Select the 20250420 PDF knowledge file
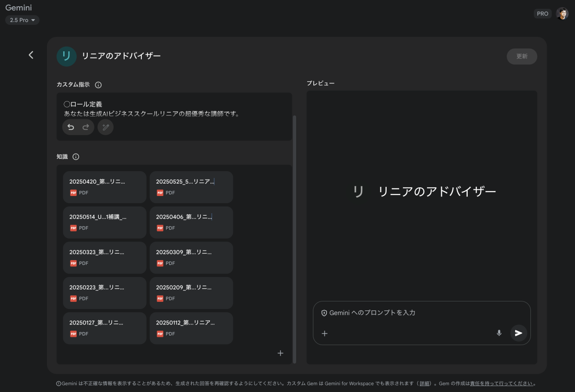The image size is (575, 392). point(104,187)
